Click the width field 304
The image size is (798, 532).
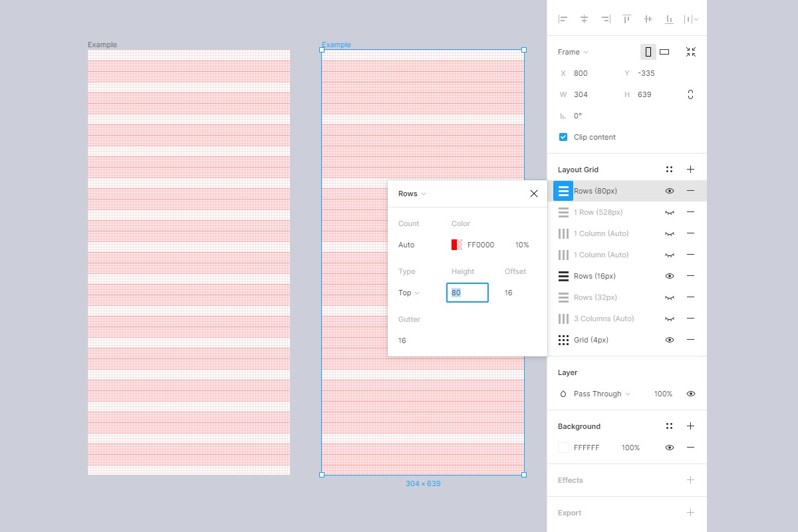[x=581, y=94]
